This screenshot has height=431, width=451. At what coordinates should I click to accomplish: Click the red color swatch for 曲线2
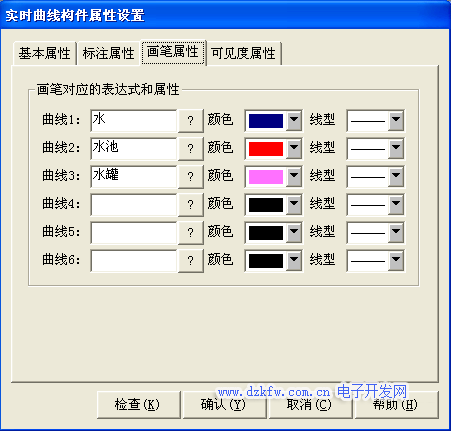point(266,149)
